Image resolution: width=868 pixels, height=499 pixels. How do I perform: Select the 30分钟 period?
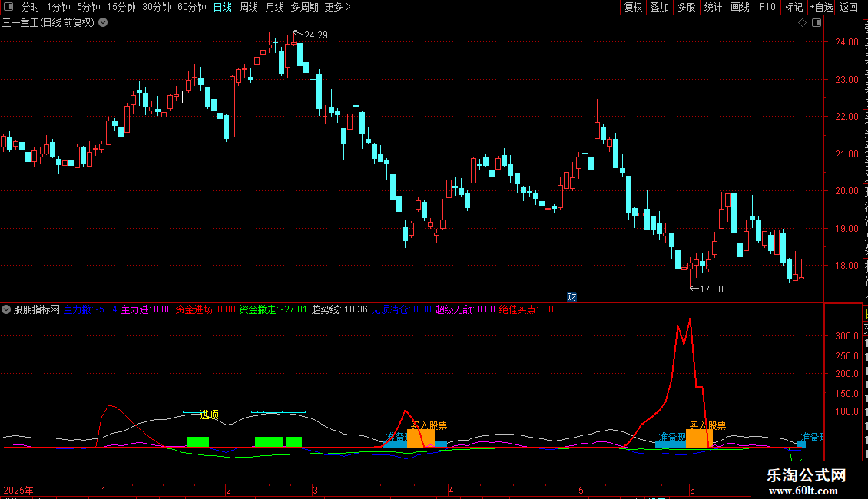(x=157, y=7)
